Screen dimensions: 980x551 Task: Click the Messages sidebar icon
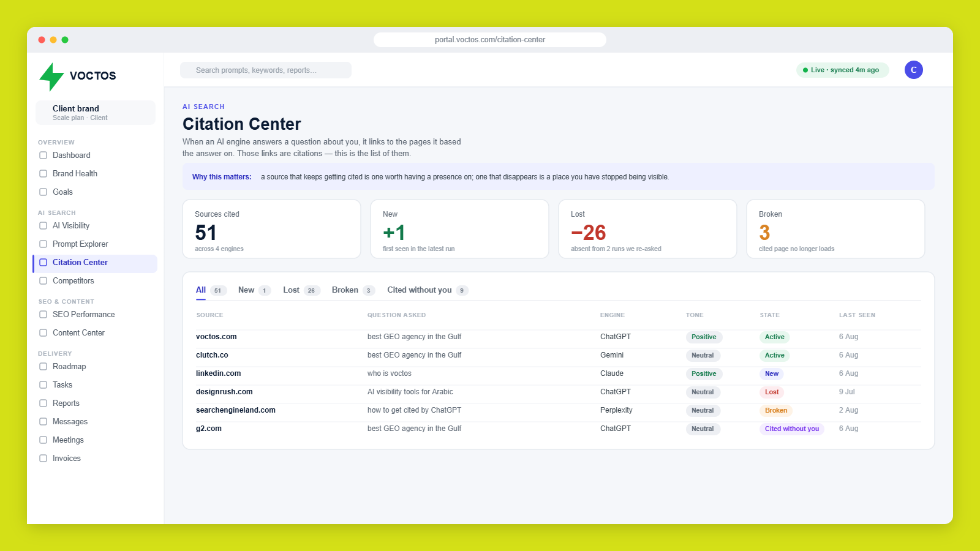tap(43, 422)
